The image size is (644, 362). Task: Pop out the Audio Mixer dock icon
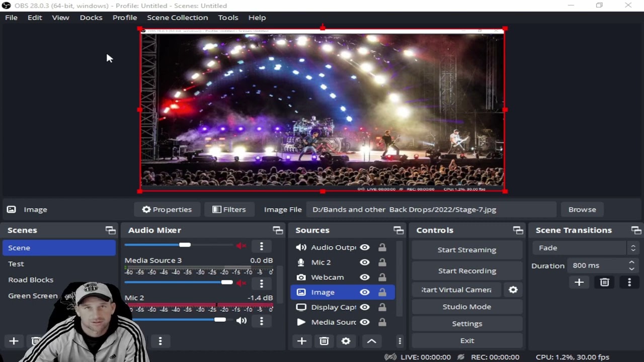coord(278,230)
